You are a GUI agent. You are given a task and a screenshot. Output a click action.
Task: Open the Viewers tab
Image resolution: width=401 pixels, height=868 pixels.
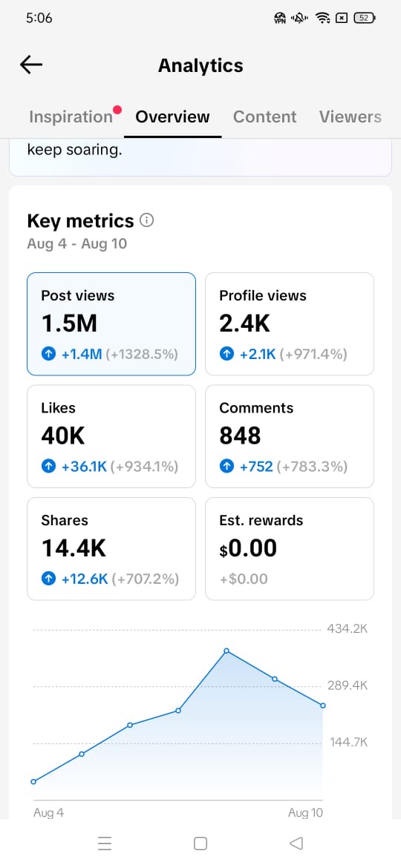click(350, 116)
